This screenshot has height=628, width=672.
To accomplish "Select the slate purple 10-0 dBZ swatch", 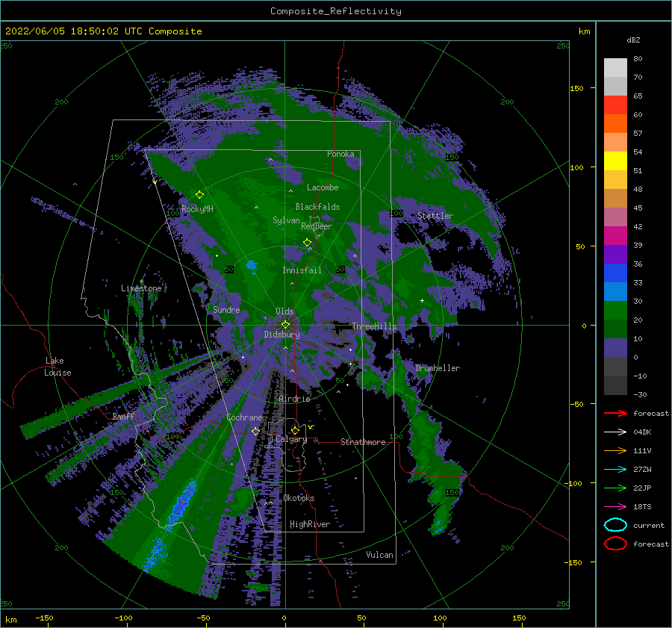I will pos(615,347).
